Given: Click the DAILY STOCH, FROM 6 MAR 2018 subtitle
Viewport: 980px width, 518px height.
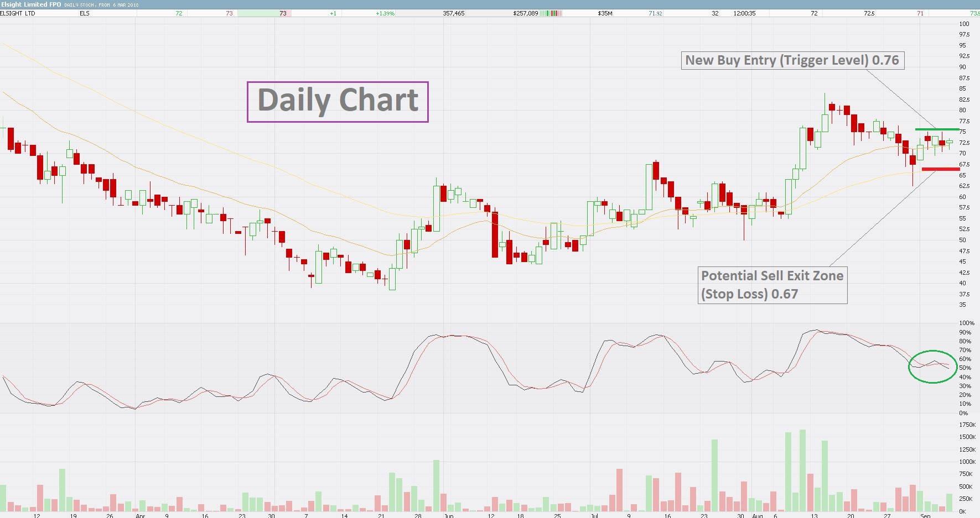Looking at the screenshot, I should (x=101, y=5).
